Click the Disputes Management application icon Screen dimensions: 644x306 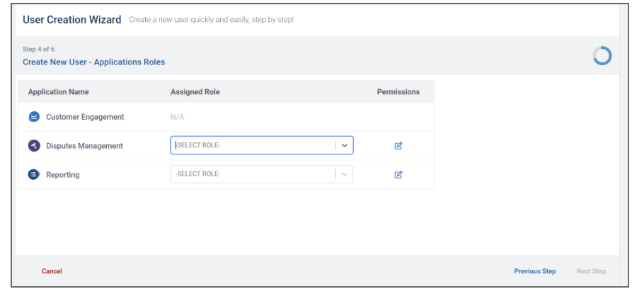[34, 146]
